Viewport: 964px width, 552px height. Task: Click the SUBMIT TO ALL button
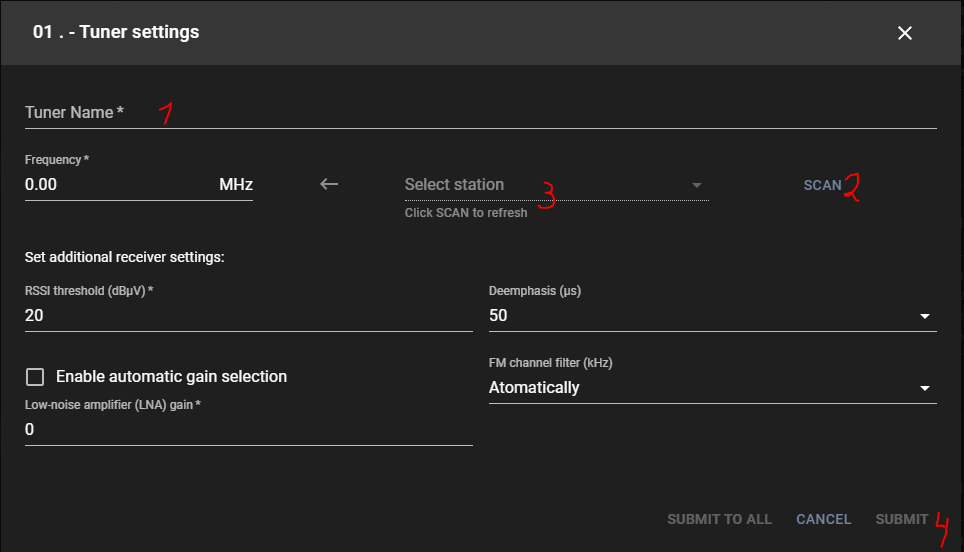719,519
